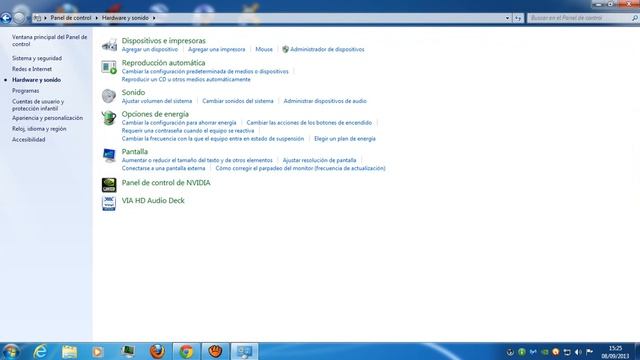The image size is (640, 360).
Task: Click the refresh button next to address bar
Action: [x=518, y=18]
